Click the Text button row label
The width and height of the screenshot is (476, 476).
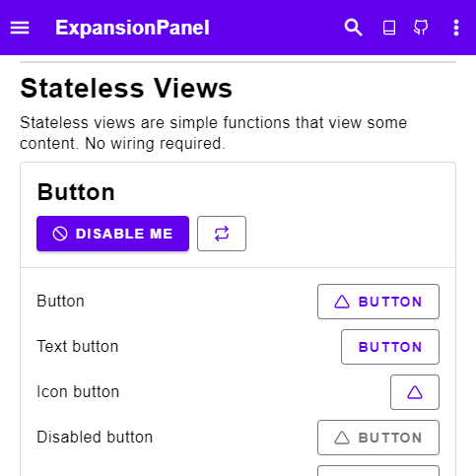coord(78,346)
